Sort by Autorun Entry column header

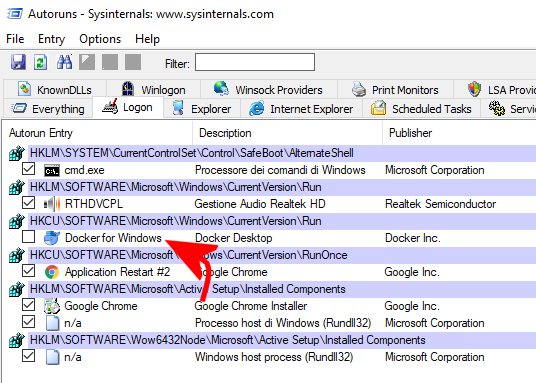click(97, 133)
